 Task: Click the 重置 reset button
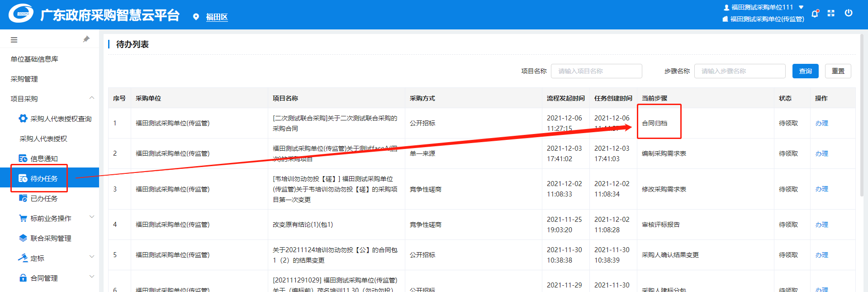coord(838,71)
